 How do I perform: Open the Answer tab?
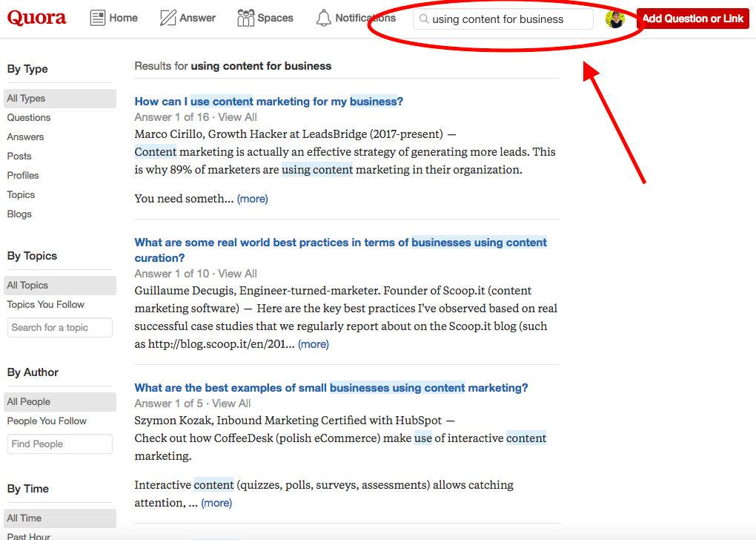click(188, 19)
